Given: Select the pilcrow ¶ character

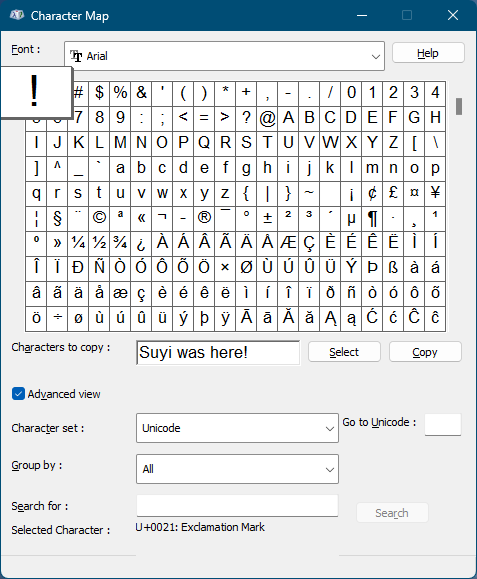Looking at the screenshot, I should tap(373, 218).
